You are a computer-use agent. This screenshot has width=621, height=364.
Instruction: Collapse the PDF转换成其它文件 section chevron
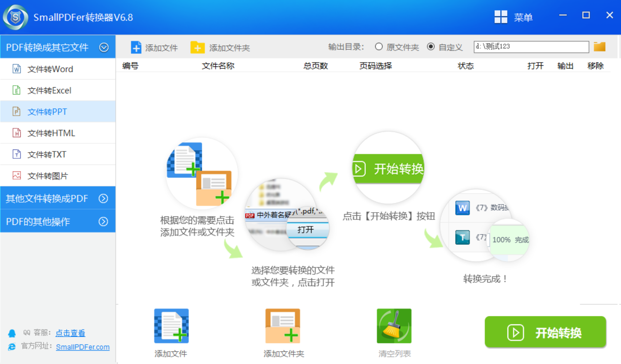coord(104,47)
